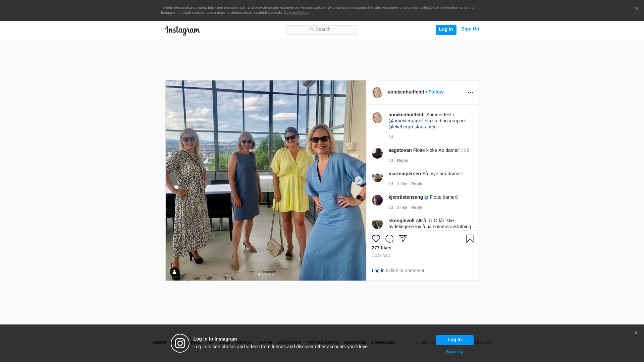Open the @ekebergrestauranten mention

coord(413,127)
